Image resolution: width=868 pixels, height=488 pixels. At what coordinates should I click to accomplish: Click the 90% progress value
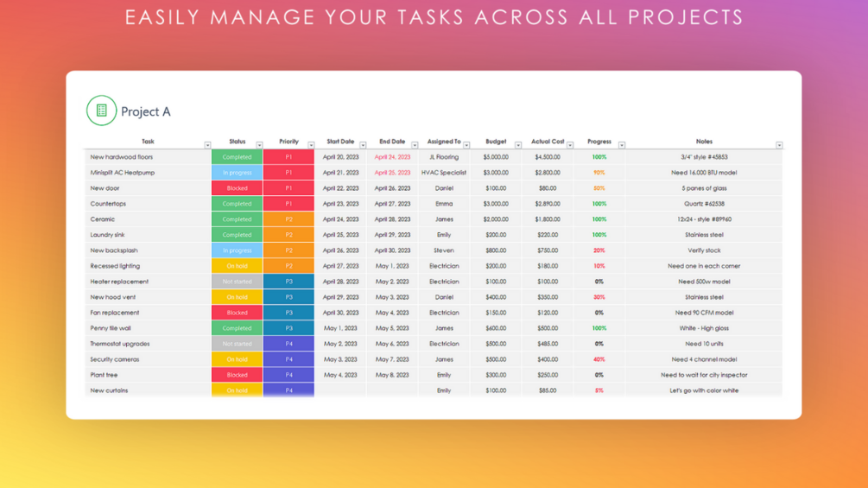599,173
